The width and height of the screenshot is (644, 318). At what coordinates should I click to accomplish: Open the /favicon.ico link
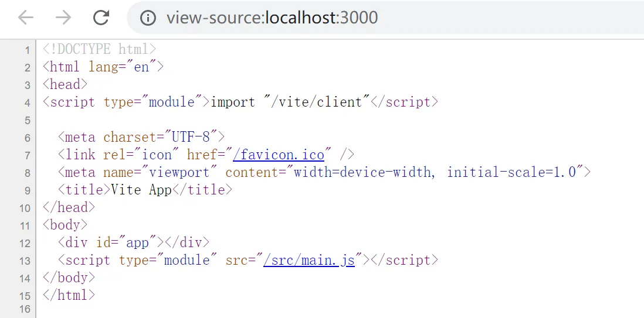[x=279, y=155]
